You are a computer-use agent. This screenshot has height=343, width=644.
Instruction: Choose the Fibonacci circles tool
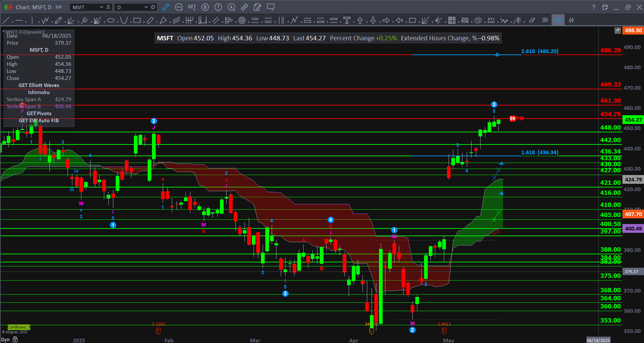[242, 20]
